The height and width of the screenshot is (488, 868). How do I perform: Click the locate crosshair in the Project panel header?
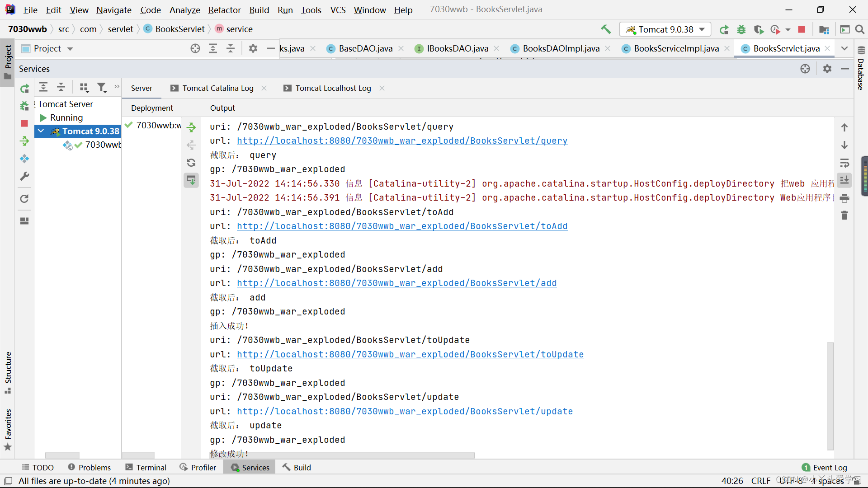point(195,48)
